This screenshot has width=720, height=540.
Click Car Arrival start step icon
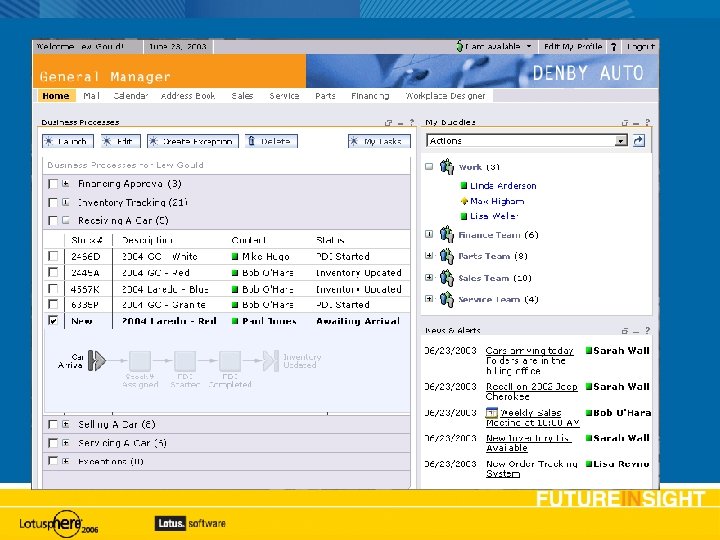96,360
